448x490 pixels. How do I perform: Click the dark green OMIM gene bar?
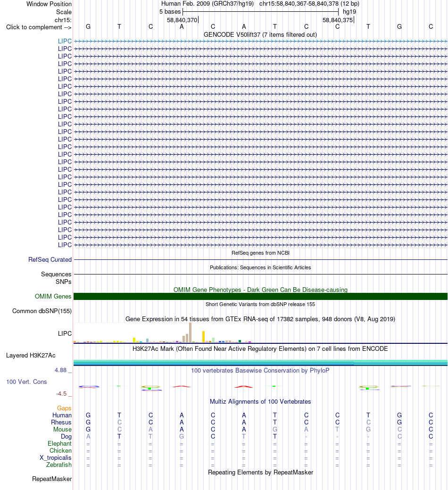(x=260, y=297)
